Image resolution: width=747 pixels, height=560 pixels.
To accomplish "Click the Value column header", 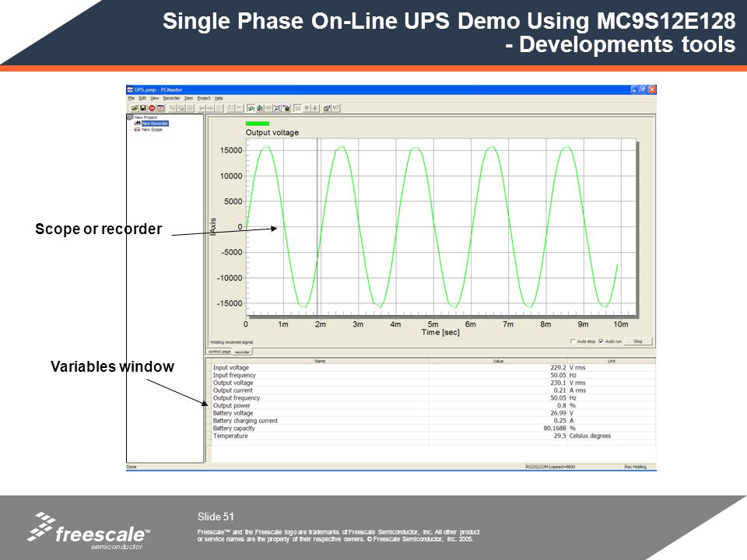I will (x=498, y=361).
